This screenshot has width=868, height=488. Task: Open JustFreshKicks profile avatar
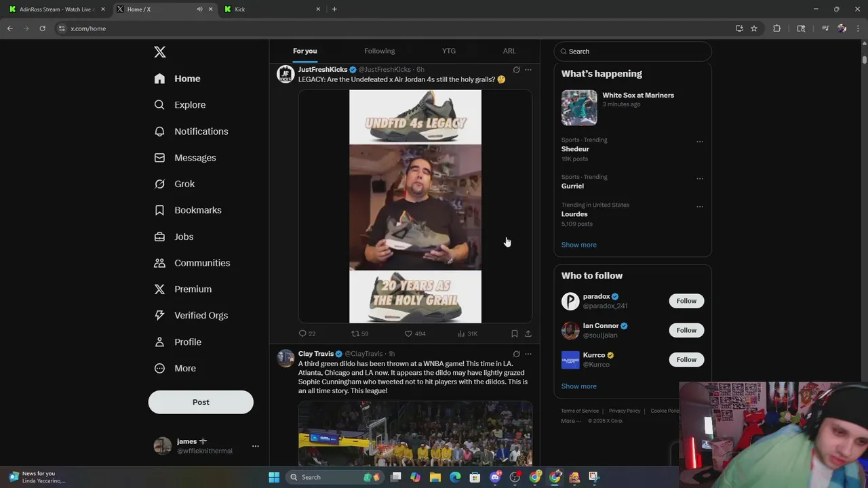click(285, 74)
